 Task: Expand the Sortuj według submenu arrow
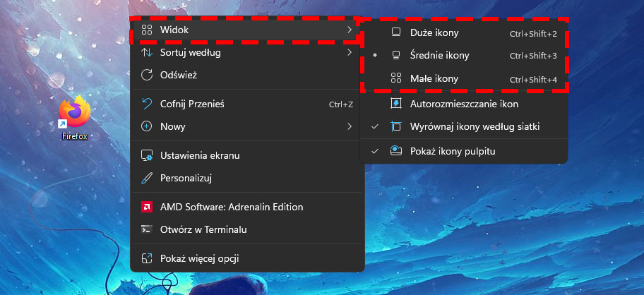click(349, 52)
